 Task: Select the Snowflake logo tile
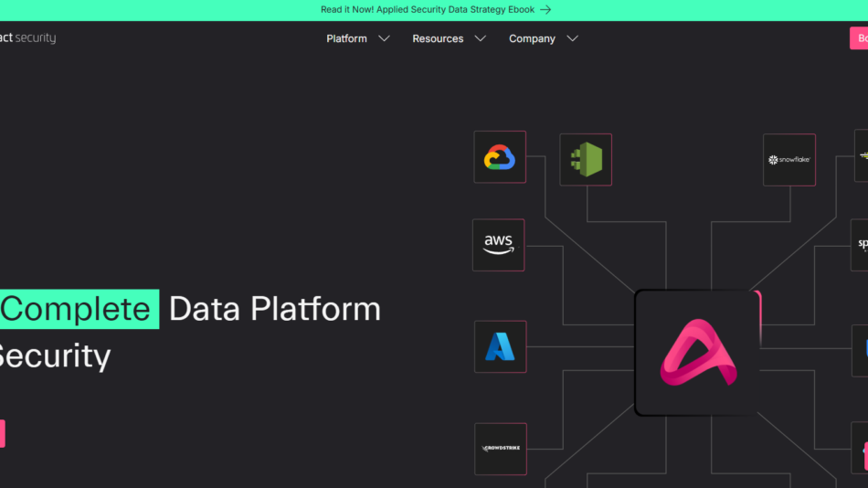[x=789, y=160]
